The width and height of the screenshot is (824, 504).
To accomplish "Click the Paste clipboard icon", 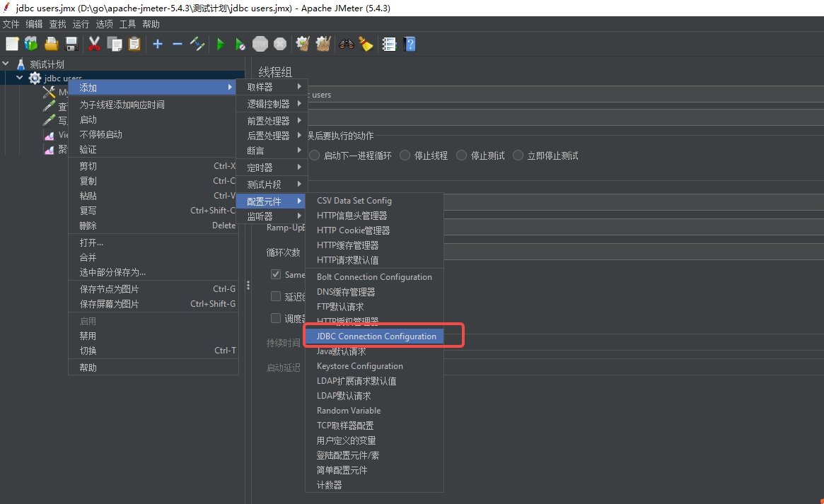I will (134, 44).
